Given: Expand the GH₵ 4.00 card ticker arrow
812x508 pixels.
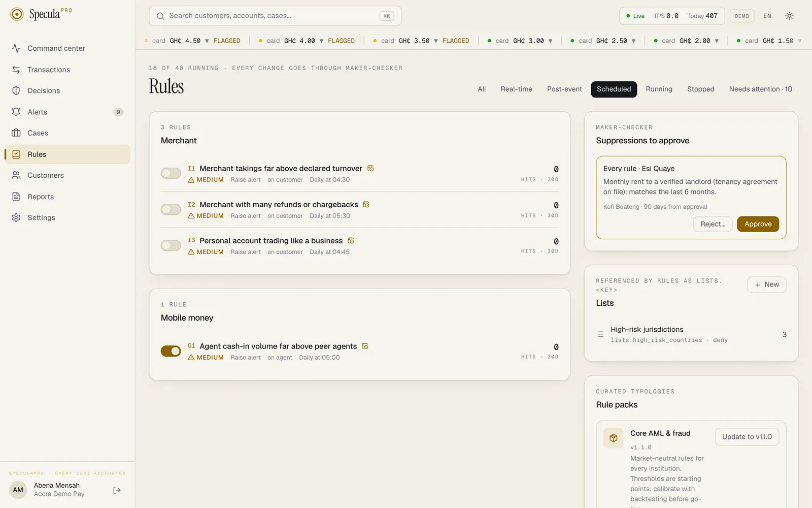Looking at the screenshot, I should click(321, 41).
